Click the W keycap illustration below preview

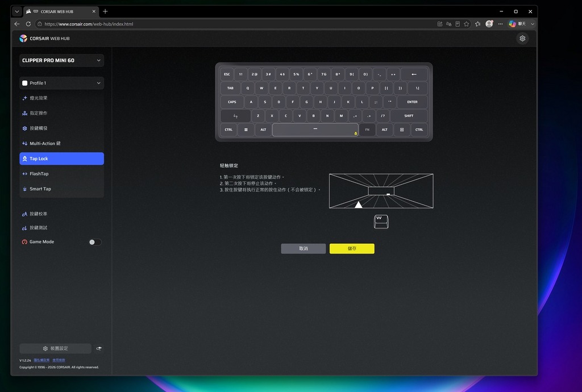tap(381, 222)
